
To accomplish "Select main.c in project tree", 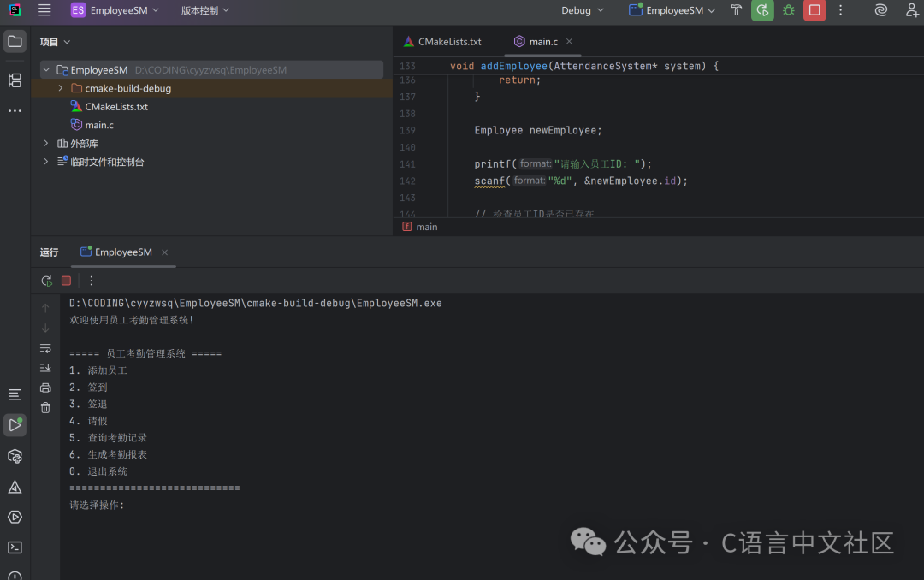I will pyautogui.click(x=99, y=125).
